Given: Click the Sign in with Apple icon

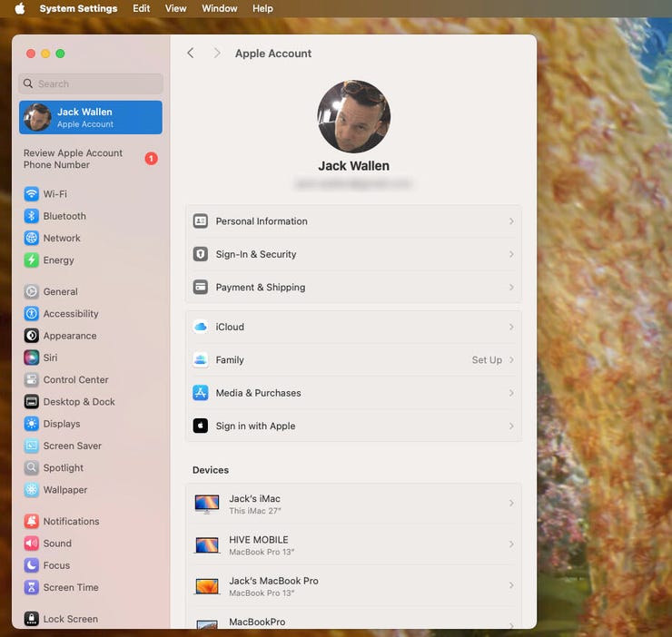Looking at the screenshot, I should [x=200, y=426].
